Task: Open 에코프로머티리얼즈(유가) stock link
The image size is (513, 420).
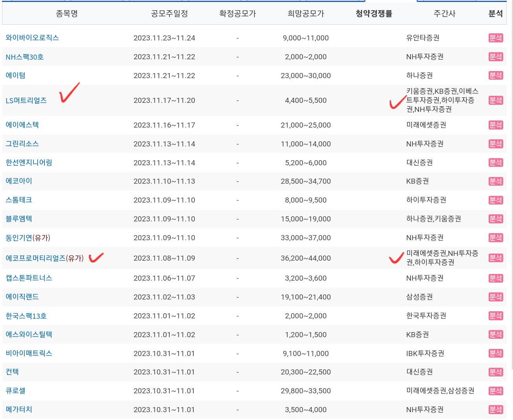Action: click(44, 258)
